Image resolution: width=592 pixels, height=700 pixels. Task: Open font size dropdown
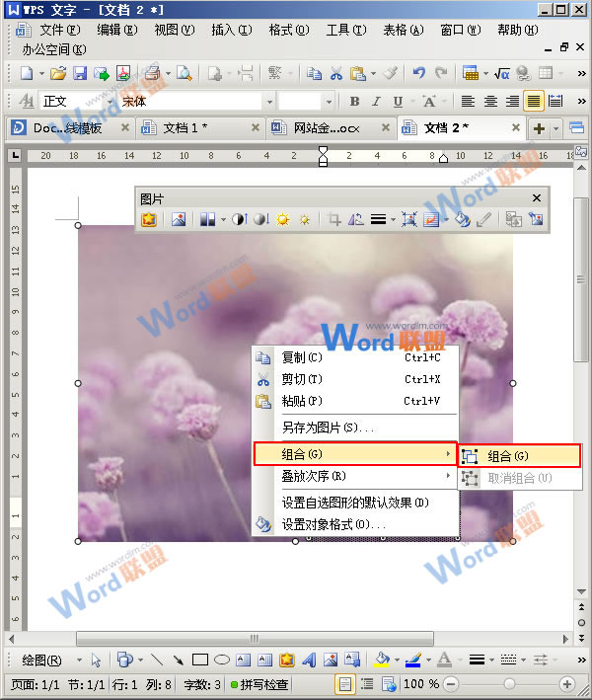pyautogui.click(x=329, y=102)
